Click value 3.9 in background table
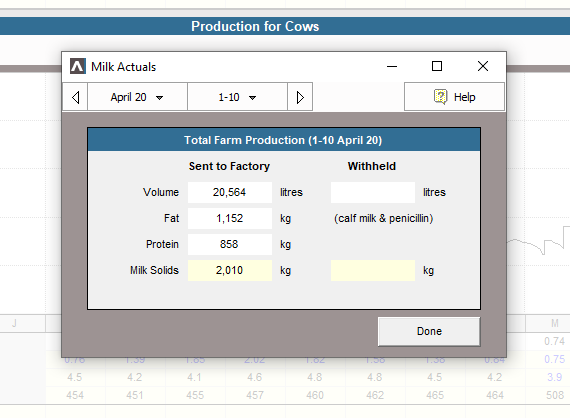The width and height of the screenshot is (570, 418). tap(555, 377)
